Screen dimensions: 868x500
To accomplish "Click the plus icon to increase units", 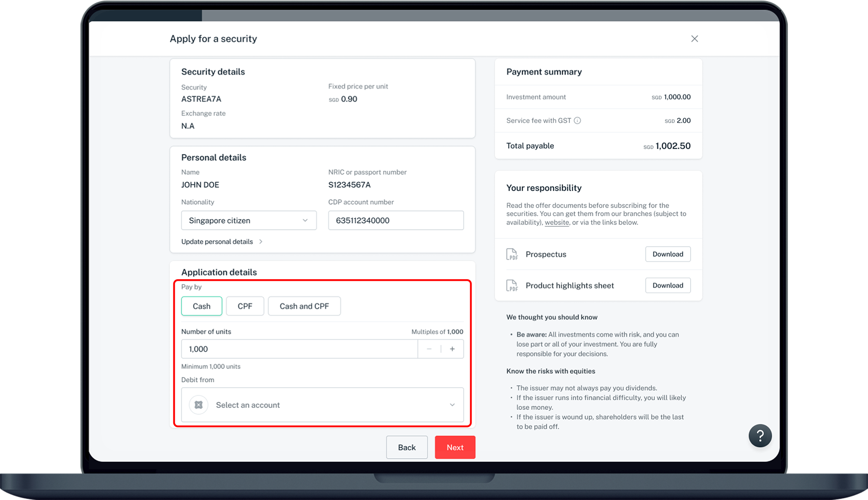I will 452,349.
